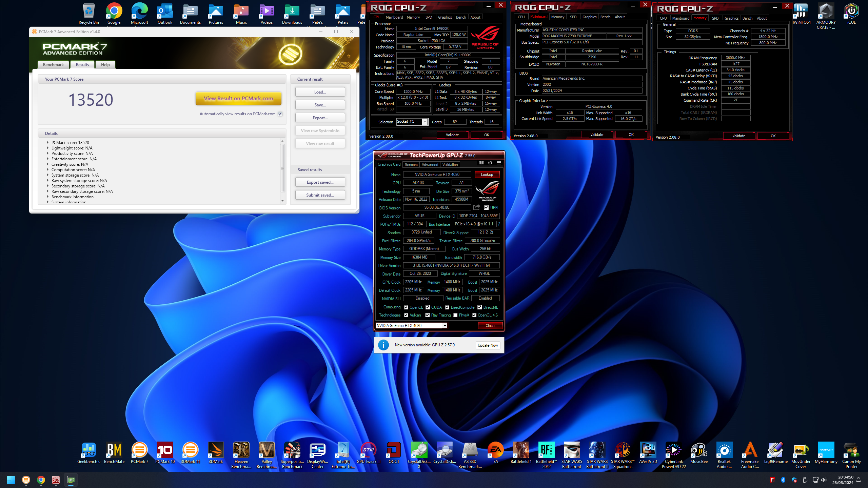Open the Recycle Bin desktop icon
This screenshot has width=868, height=488.
88,14
